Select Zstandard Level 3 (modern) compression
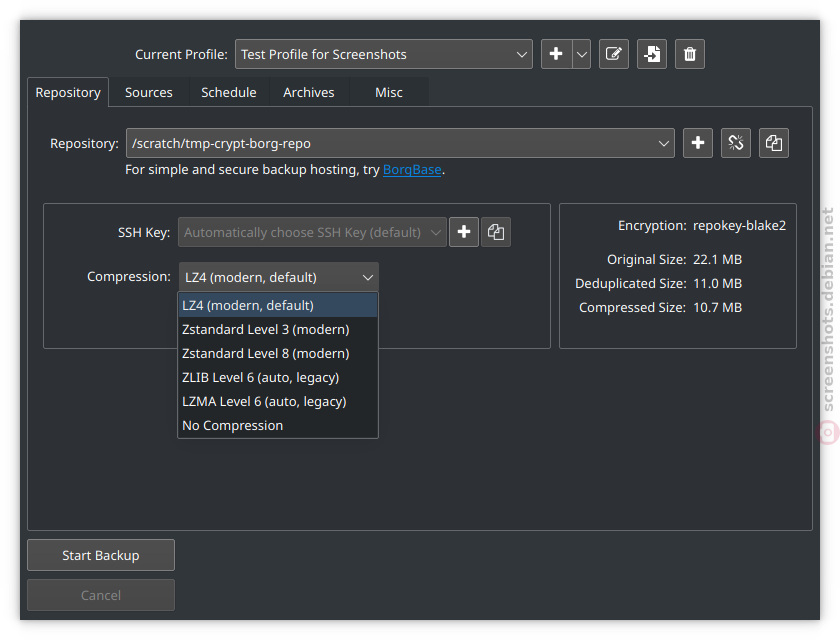The width and height of the screenshot is (840, 640). 265,329
